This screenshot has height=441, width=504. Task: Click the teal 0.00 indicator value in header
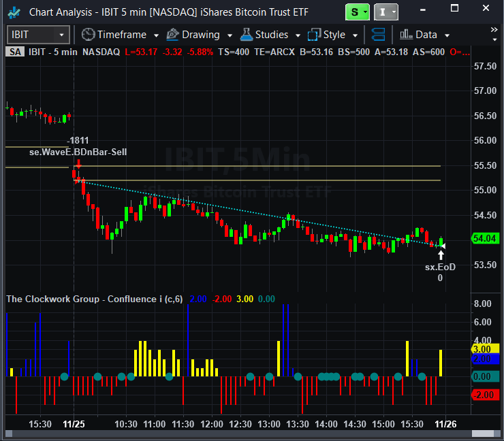point(266,299)
